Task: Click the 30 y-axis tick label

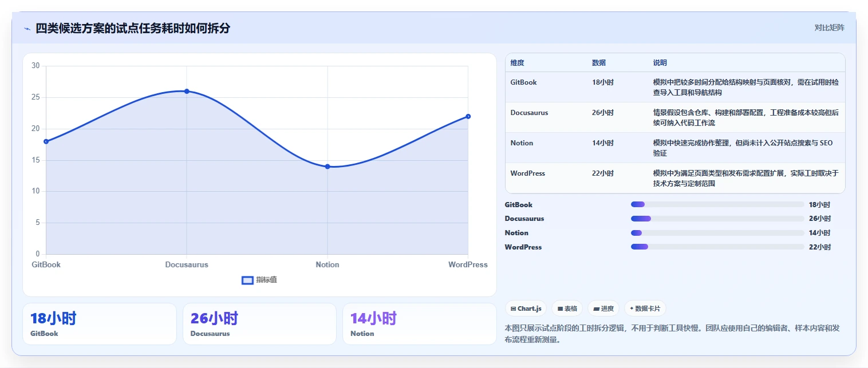Action: pos(35,66)
